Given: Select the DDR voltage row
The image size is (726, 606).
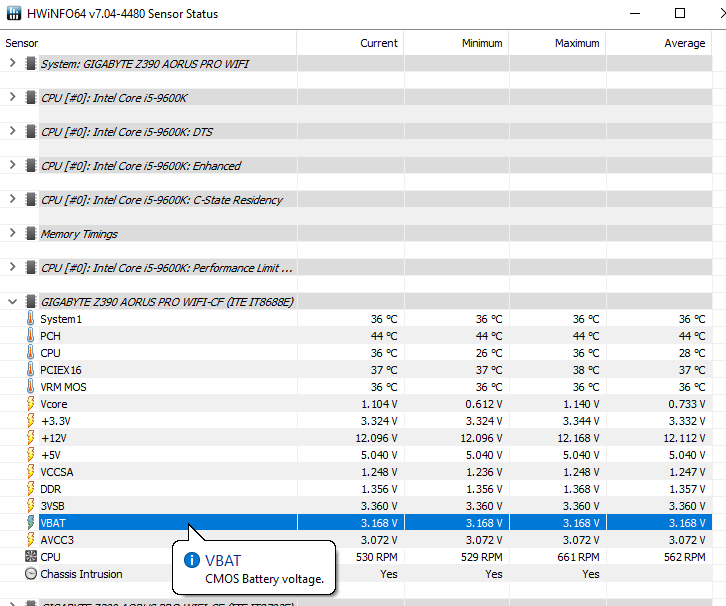Looking at the screenshot, I should click(356, 489).
